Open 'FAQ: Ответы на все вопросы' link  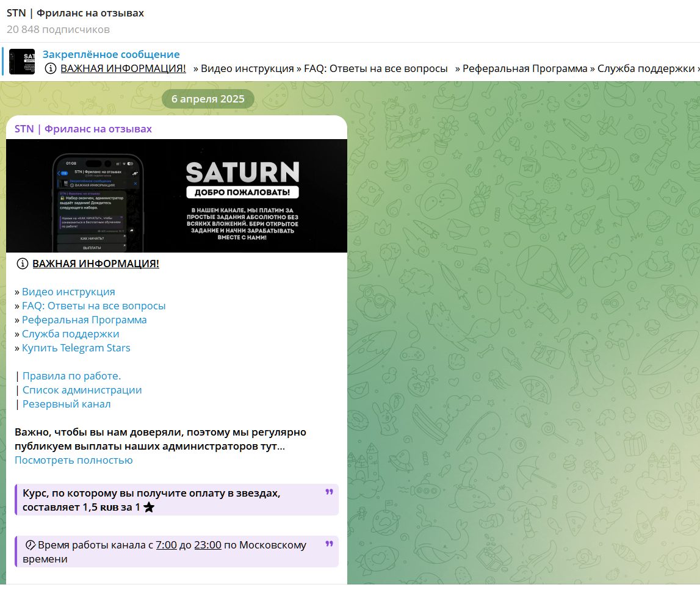click(x=94, y=306)
